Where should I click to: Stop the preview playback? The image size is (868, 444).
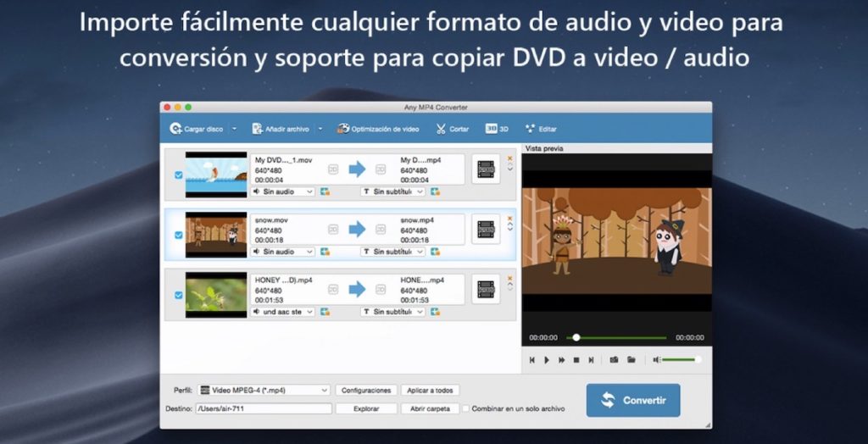coord(576,360)
